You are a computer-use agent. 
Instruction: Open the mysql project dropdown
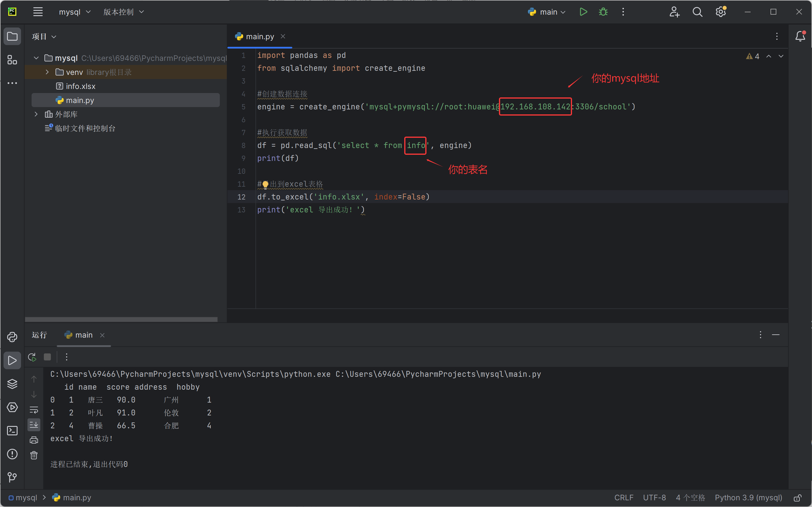[x=75, y=12]
